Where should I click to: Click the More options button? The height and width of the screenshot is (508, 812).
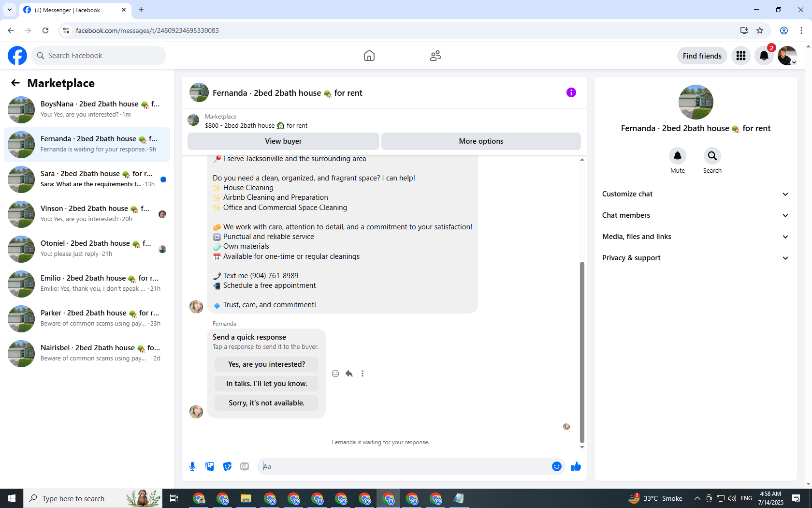pyautogui.click(x=481, y=141)
